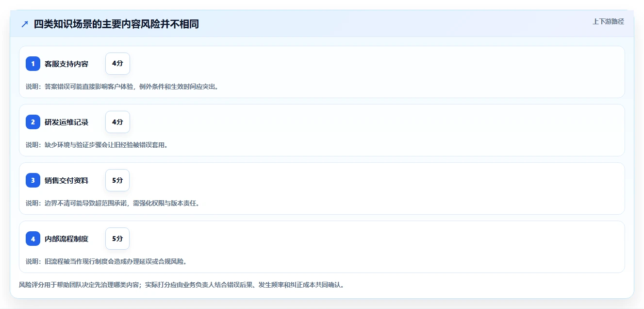644x309 pixels.
Task: Click the description starting 缺少环境与验证步骤
Action: pos(97,145)
